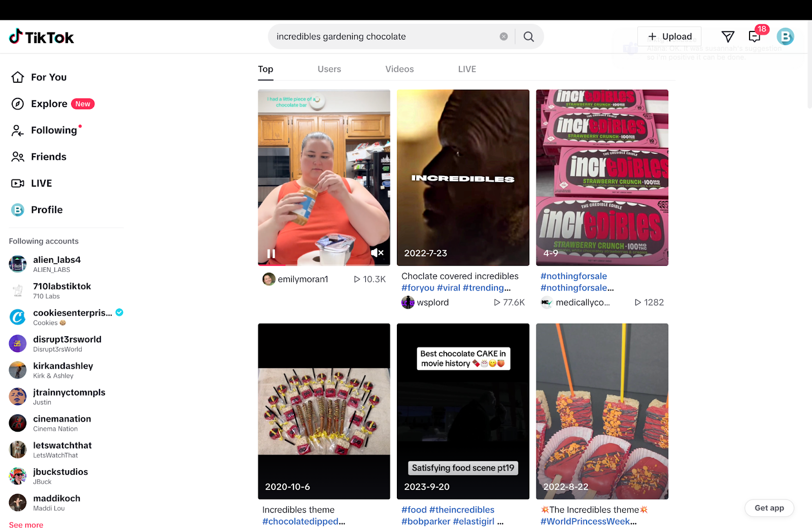Screen dimensions: 812x528
Task: Open emilymoran1 profile avatar
Action: click(269, 279)
